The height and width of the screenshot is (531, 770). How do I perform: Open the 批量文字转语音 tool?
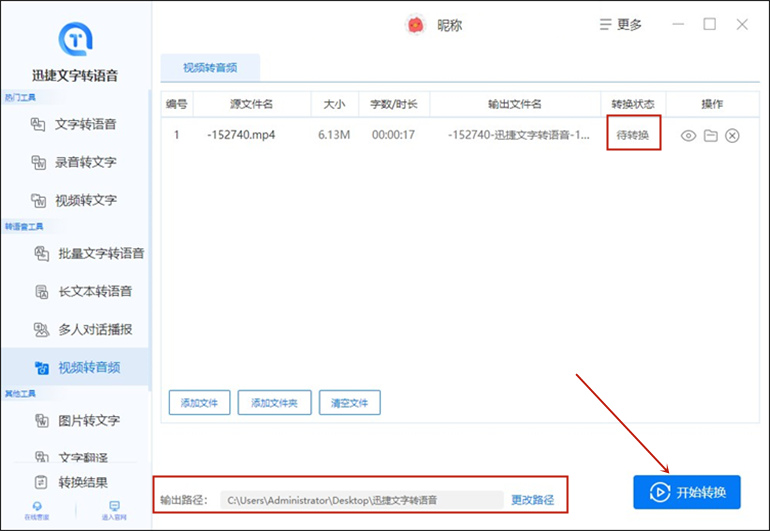89,253
